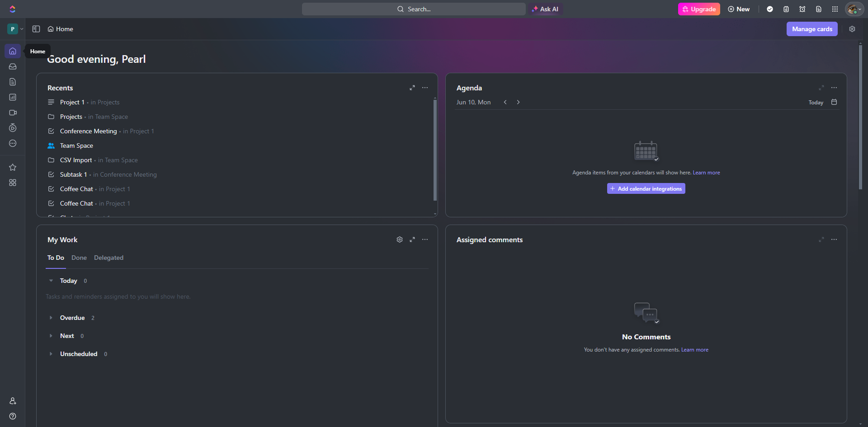Open the Recents card options menu
This screenshot has height=427, width=868.
coord(425,88)
